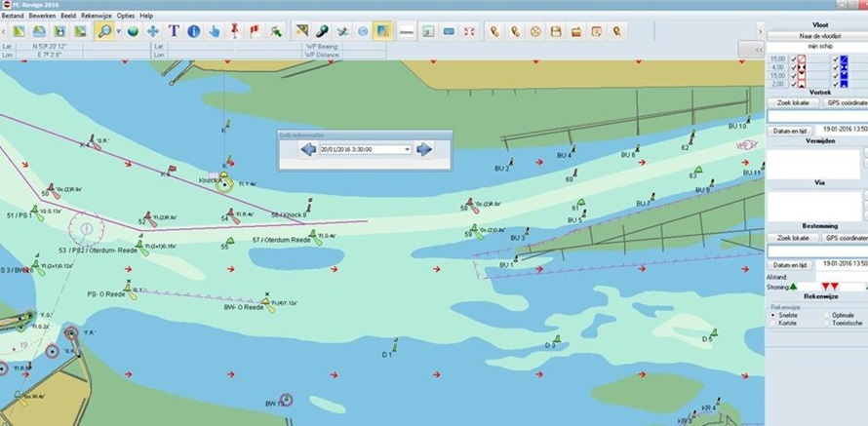Viewport: 868px width, 426px height.
Task: Select the hand pointer tool
Action: click(x=214, y=31)
